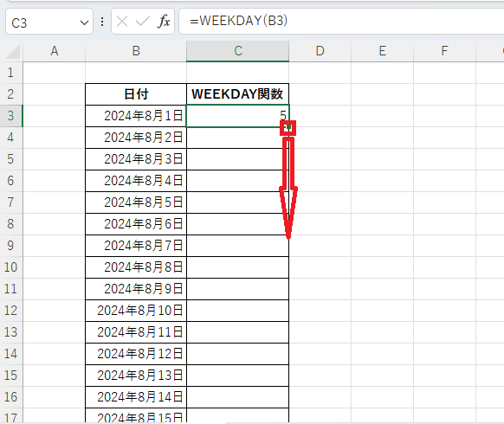This screenshot has height=424, width=504.
Task: Select column C header
Action: pos(238,51)
